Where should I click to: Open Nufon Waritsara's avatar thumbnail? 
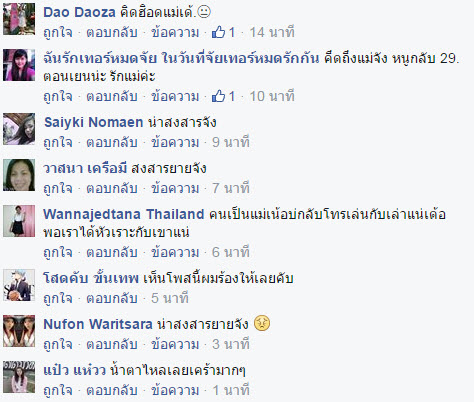[19, 331]
